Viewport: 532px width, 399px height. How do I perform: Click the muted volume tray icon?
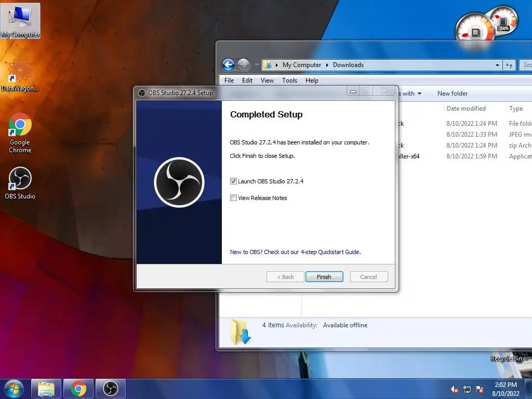[x=454, y=390]
